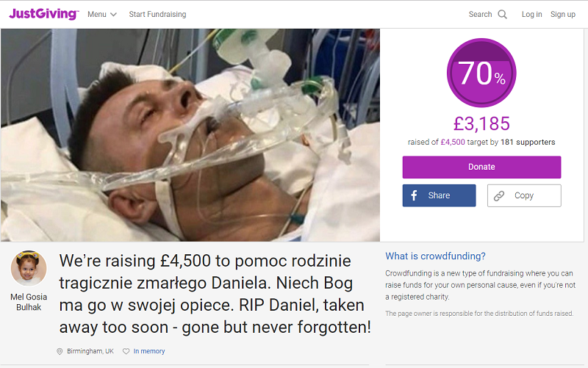
Task: Click the chain link icon
Action: tap(499, 195)
